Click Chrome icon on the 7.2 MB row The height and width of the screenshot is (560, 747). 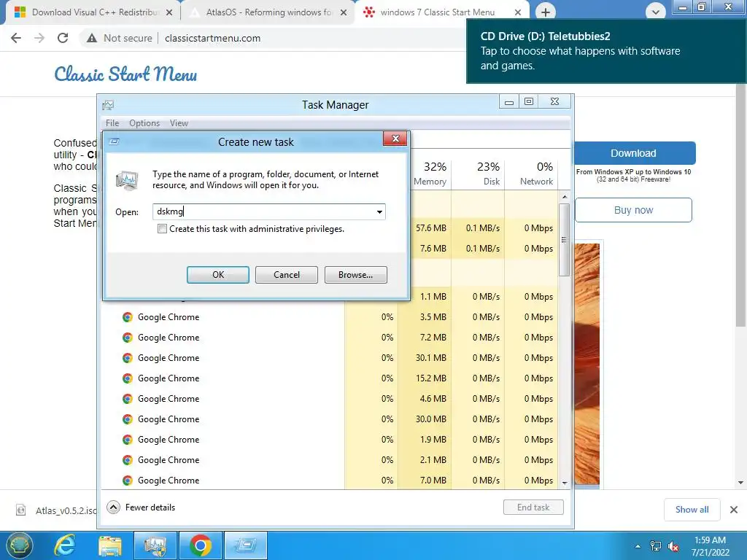[x=127, y=338]
